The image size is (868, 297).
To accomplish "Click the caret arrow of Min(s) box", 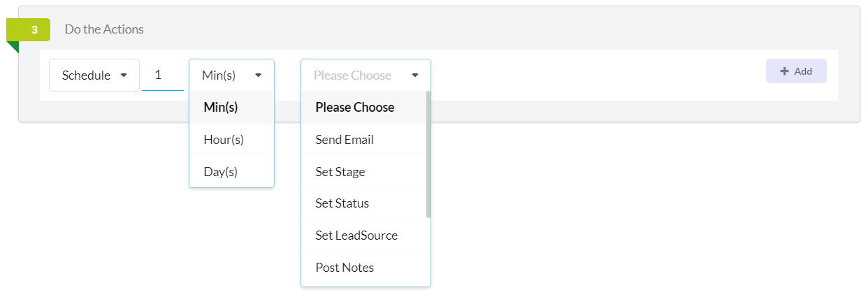I will 258,75.
